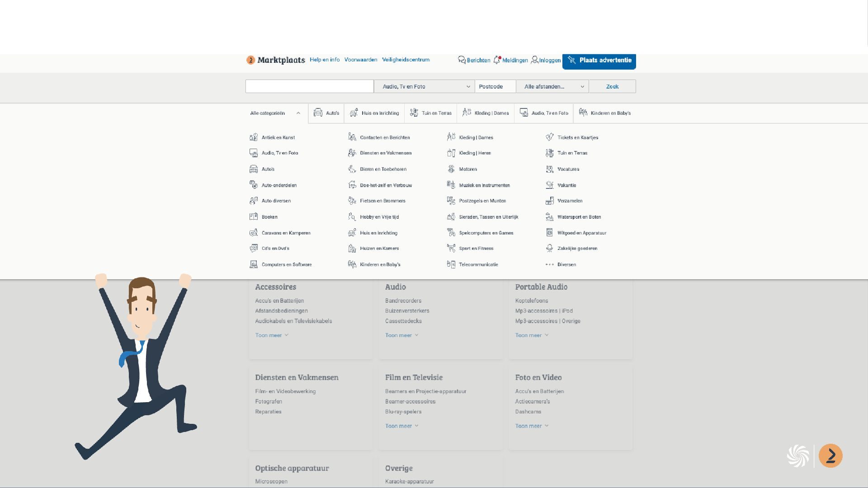Open the Meldingen bell icon
Viewport: 868px width, 488px height.
497,60
